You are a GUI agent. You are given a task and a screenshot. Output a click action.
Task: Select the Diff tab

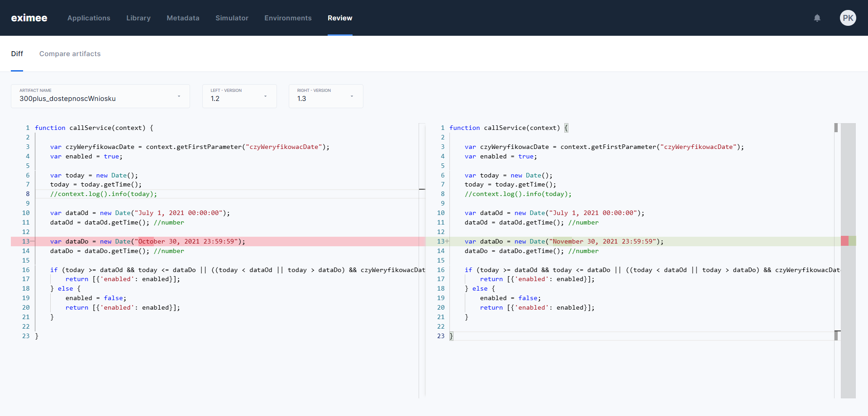coord(17,54)
